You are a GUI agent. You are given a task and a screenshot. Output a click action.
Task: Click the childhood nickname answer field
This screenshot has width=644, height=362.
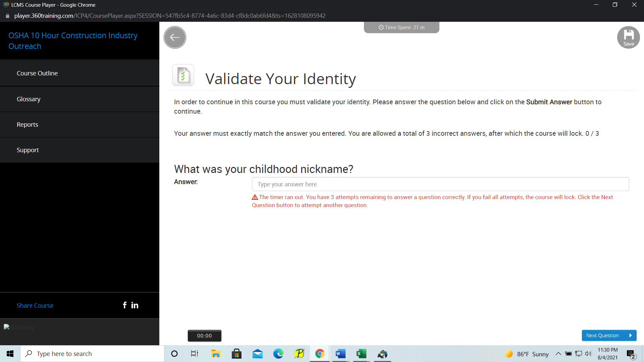[x=440, y=184]
